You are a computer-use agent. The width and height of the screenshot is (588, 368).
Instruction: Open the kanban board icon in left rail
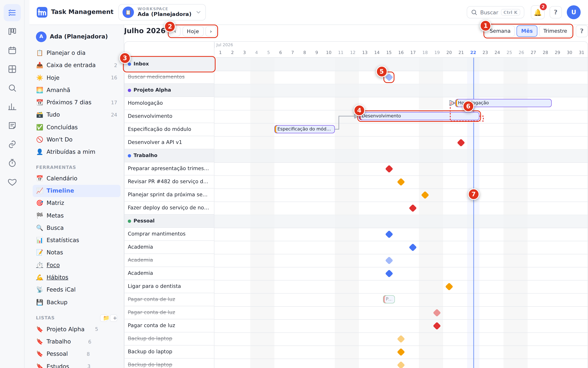click(12, 31)
